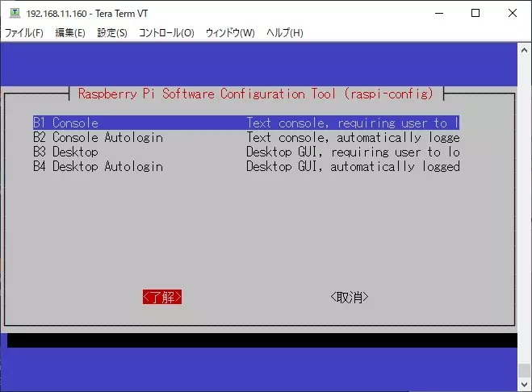Click the vertical scrollbar thumb
This screenshot has width=532, height=392.
[524, 371]
